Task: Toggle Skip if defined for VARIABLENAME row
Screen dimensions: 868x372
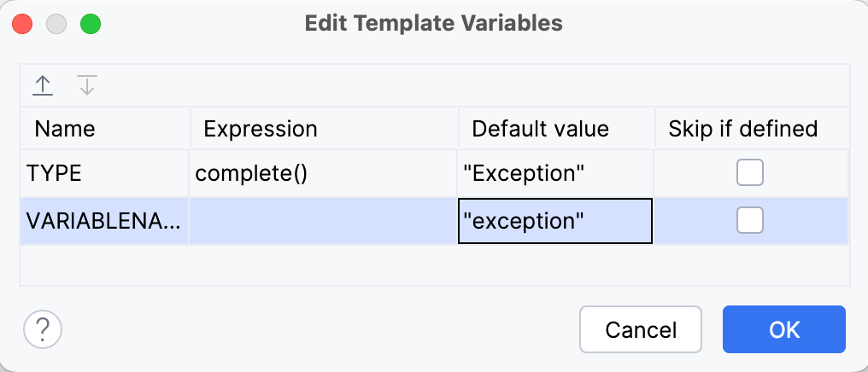Action: click(x=750, y=221)
